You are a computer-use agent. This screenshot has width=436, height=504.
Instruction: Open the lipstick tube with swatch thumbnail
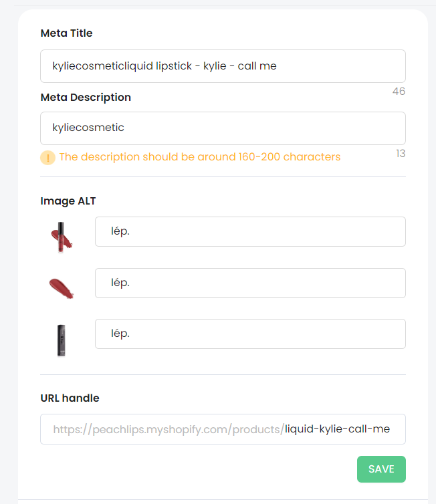(x=61, y=237)
